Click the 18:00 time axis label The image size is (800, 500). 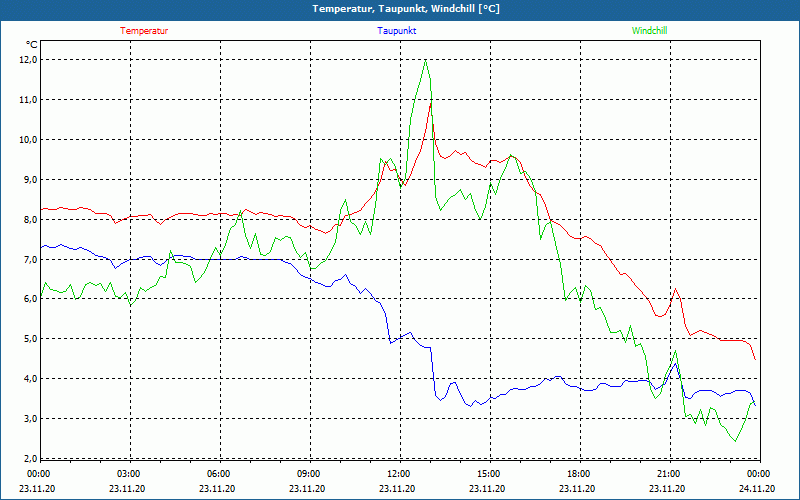(578, 474)
